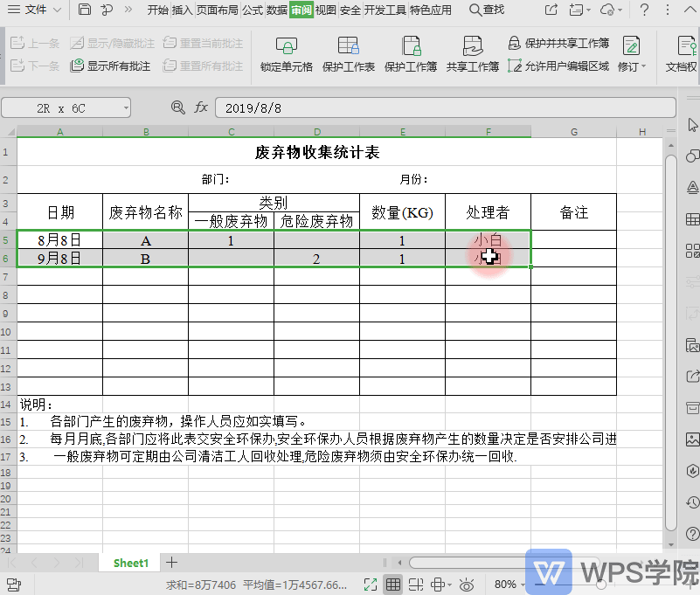
Task: Open the Sheet1 tab
Action: [x=130, y=563]
